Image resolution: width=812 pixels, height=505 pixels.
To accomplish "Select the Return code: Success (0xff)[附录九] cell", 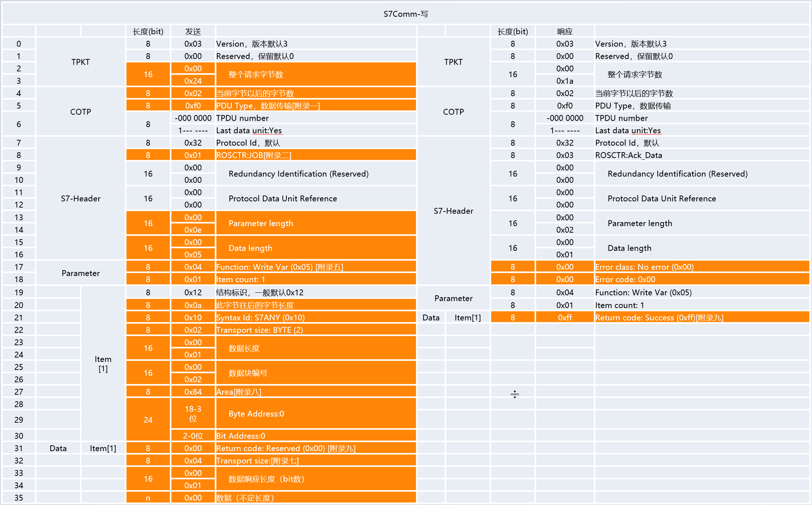I will click(701, 317).
